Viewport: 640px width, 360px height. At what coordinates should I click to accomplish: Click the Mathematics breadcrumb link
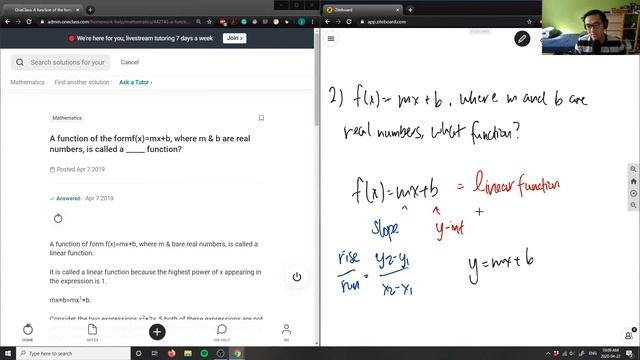point(27,82)
